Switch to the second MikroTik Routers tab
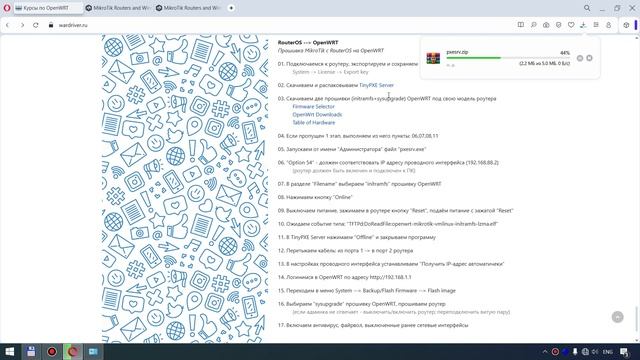640x360 pixels. pyautogui.click(x=188, y=8)
